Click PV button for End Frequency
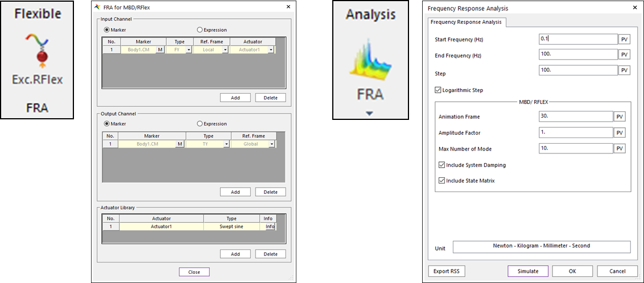Viewport: 644px width, 283px height. (624, 55)
